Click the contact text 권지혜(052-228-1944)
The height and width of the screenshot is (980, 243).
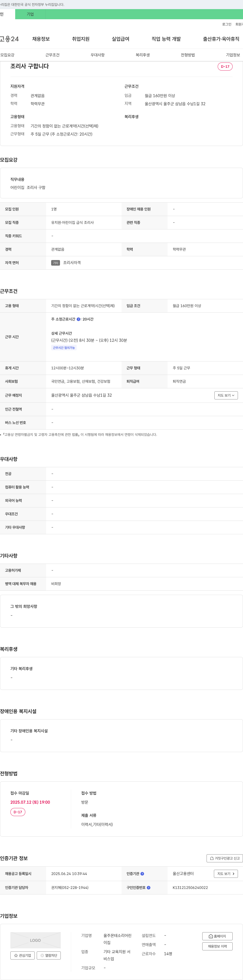[70, 888]
